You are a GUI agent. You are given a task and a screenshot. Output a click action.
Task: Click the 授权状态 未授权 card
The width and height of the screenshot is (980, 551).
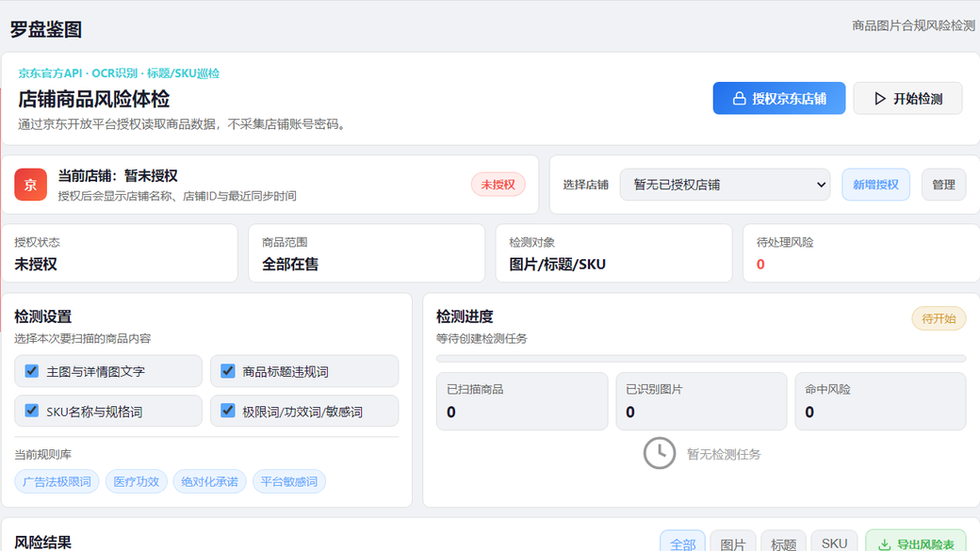(x=120, y=253)
